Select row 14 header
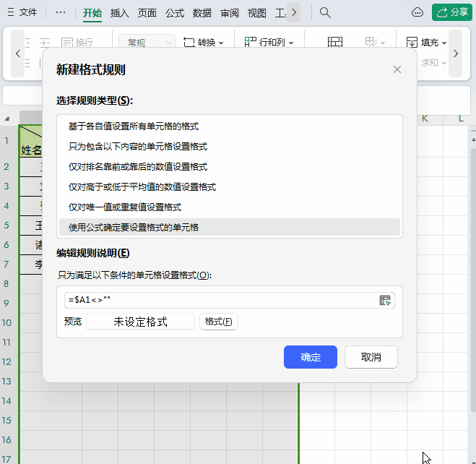The image size is (476, 464). (x=6, y=401)
